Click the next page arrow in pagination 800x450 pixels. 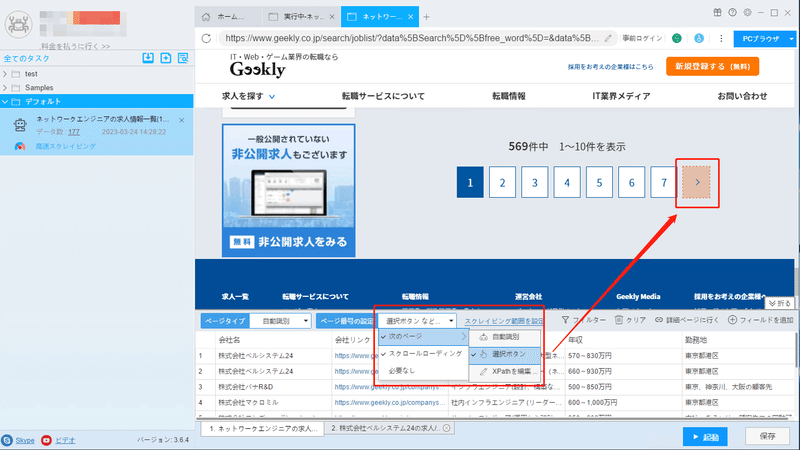[697, 182]
